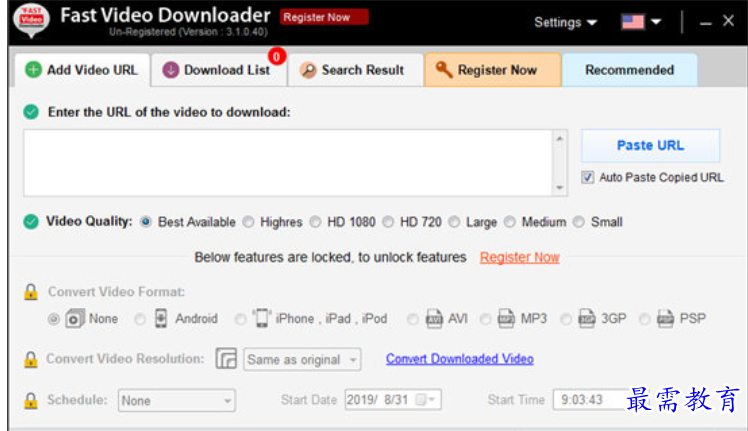Click the orange Register Now link
The height and width of the screenshot is (431, 748).
click(x=519, y=257)
